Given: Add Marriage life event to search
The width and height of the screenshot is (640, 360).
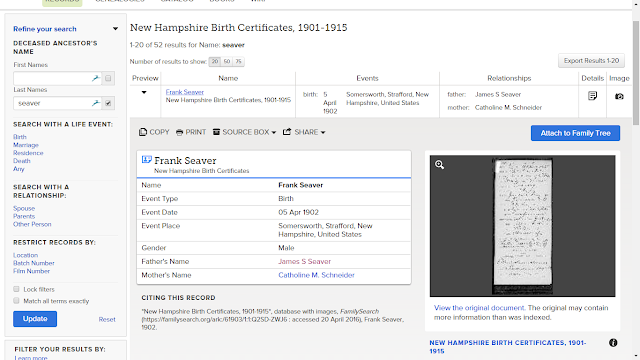Looking at the screenshot, I should 26,145.
